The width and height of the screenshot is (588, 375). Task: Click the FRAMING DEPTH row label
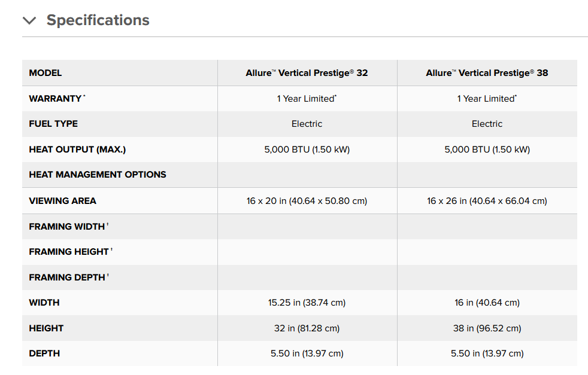point(69,278)
